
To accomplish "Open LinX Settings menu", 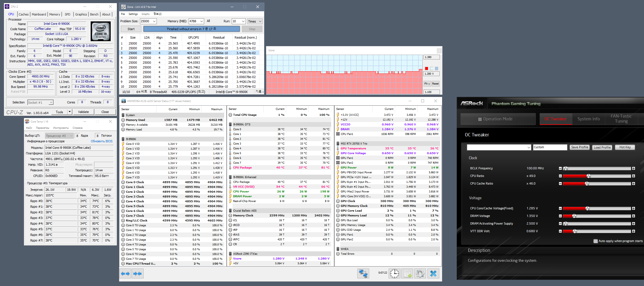I will (x=133, y=14).
